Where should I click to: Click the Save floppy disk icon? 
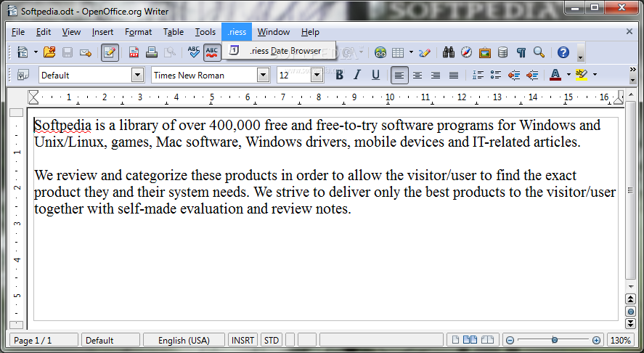(68, 52)
